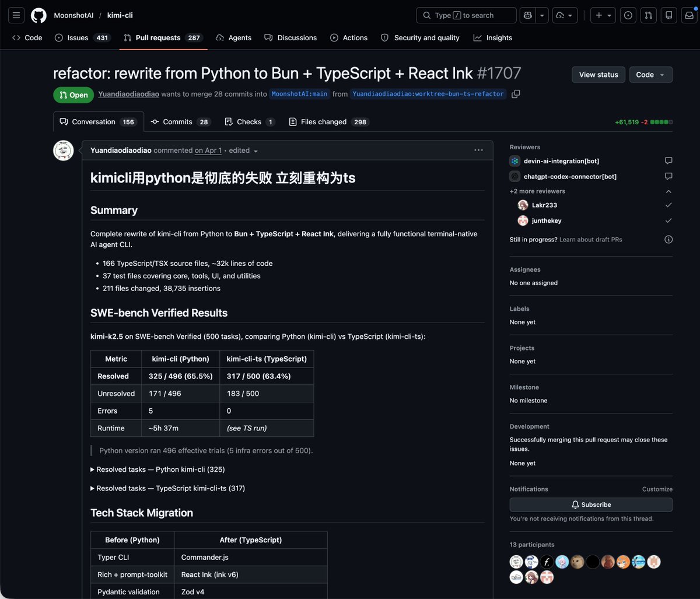
Task: Open the hamburger navigation menu
Action: click(x=16, y=15)
